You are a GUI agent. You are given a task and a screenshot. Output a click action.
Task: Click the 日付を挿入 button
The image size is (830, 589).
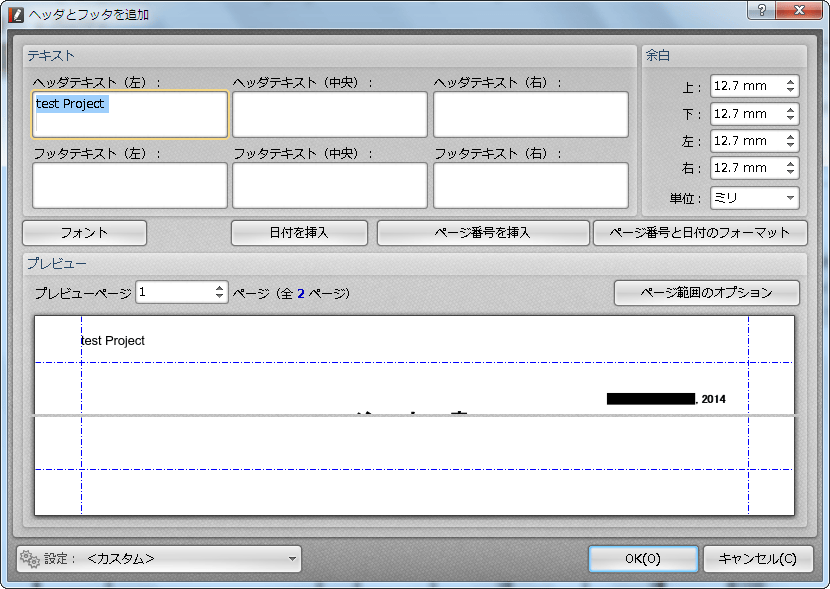tap(300, 233)
